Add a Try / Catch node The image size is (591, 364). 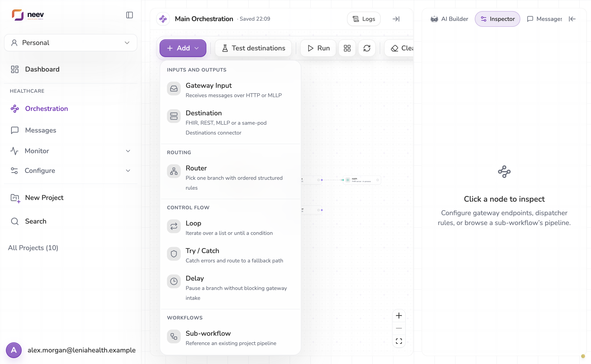pos(230,255)
